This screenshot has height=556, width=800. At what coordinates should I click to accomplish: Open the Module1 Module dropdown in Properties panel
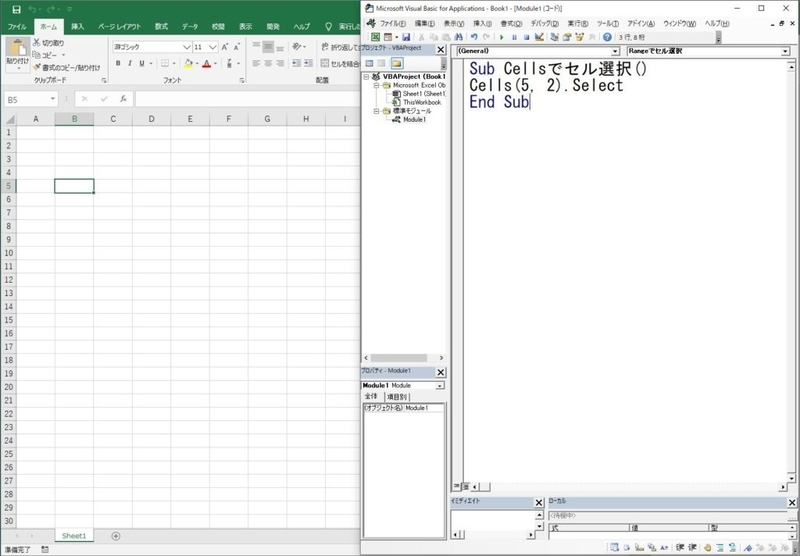440,386
